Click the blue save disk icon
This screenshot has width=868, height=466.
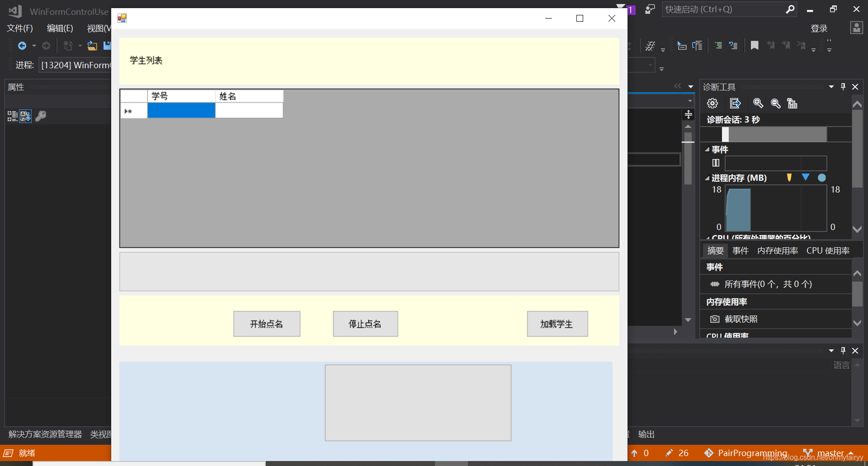[x=107, y=46]
